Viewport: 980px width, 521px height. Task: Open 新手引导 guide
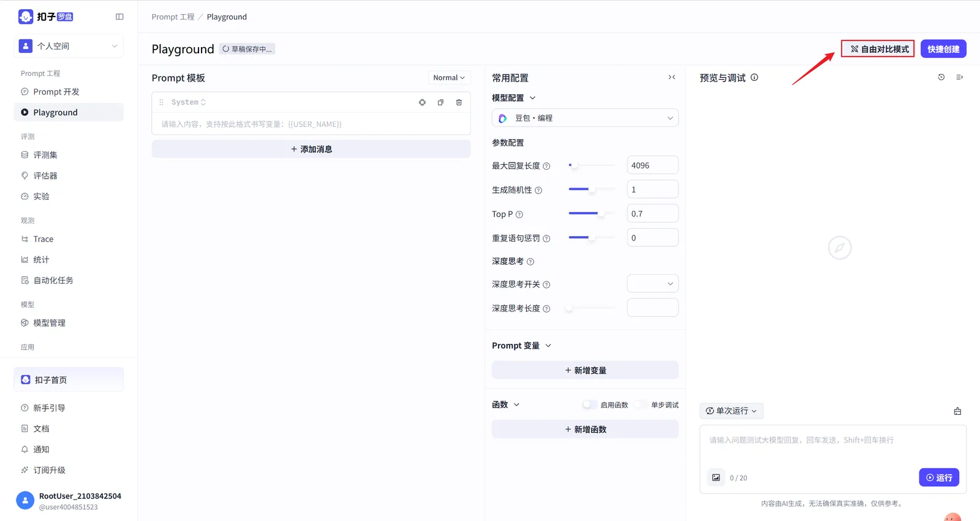69,408
